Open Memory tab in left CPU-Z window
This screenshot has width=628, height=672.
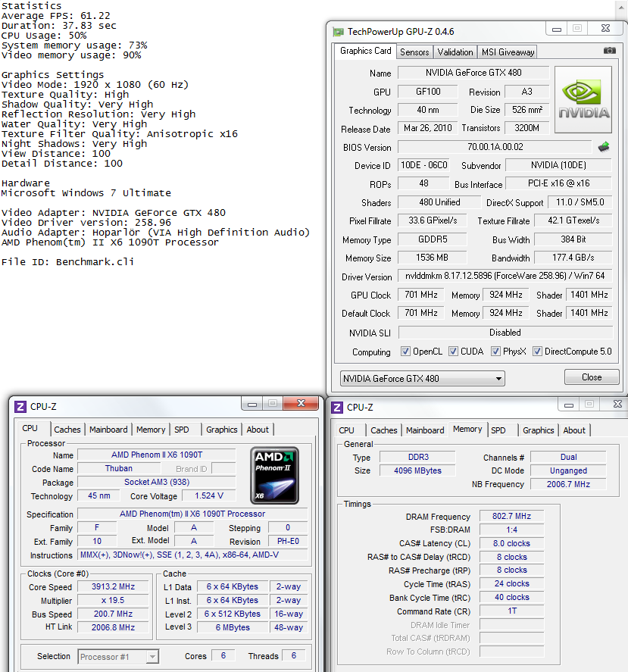(151, 430)
